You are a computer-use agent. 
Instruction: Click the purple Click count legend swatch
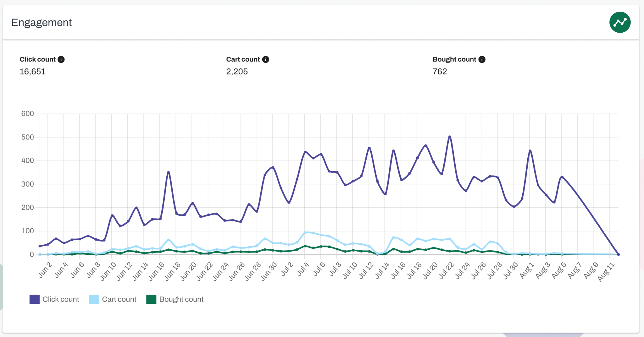click(x=35, y=299)
